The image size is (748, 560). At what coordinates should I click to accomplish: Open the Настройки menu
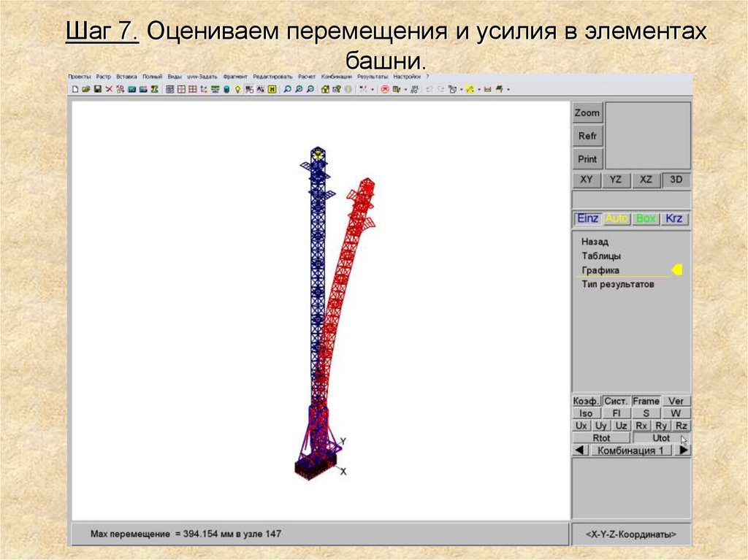click(x=407, y=77)
